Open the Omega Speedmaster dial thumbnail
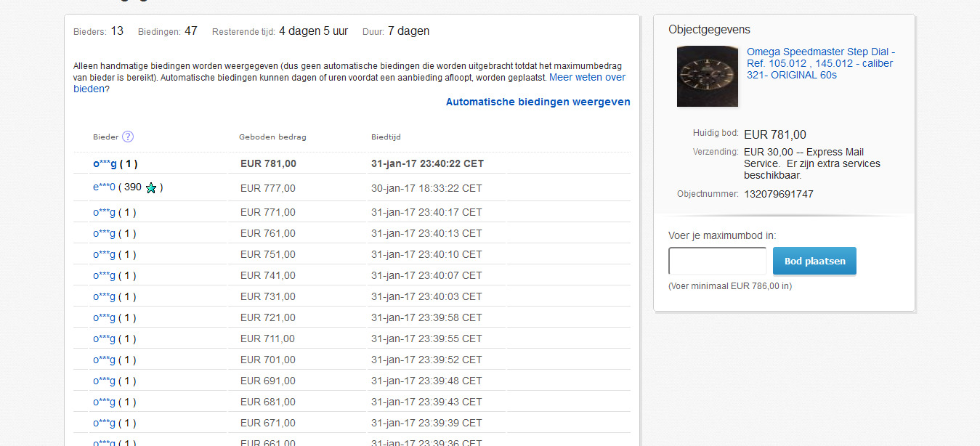 (x=707, y=76)
